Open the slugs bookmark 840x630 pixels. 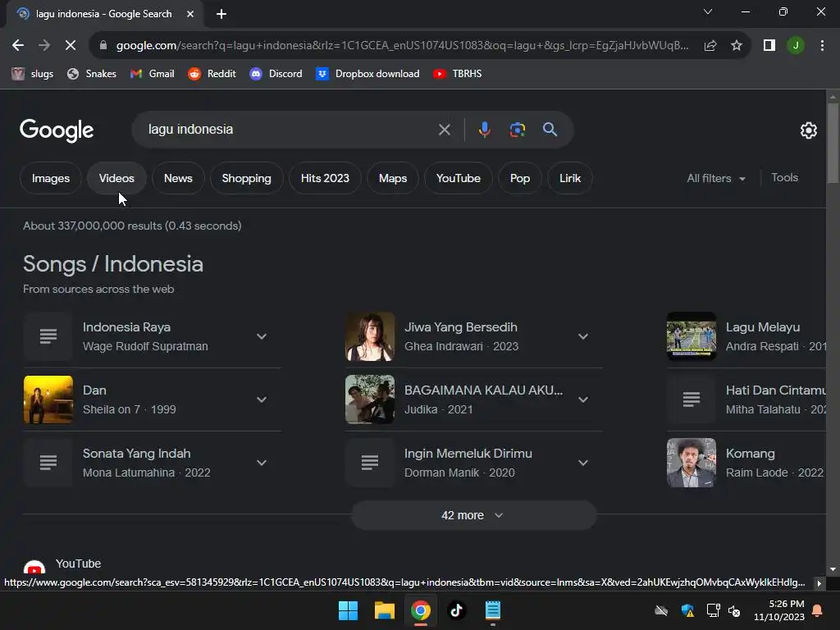click(33, 74)
